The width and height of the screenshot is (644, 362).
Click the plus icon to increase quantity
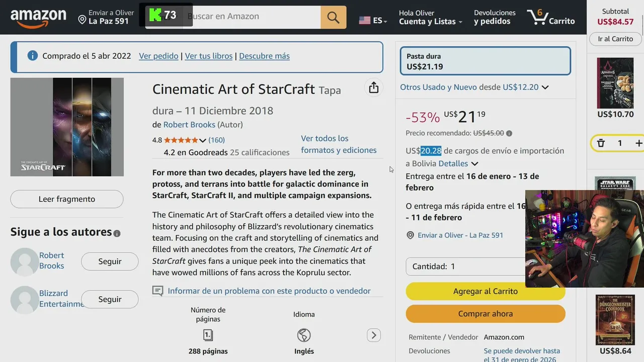[638, 143]
